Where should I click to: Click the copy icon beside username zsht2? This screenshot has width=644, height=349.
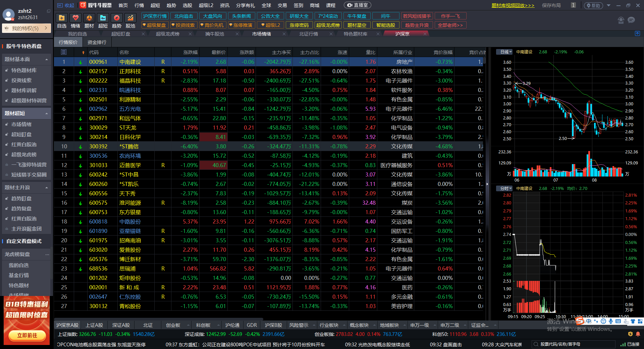click(49, 11)
